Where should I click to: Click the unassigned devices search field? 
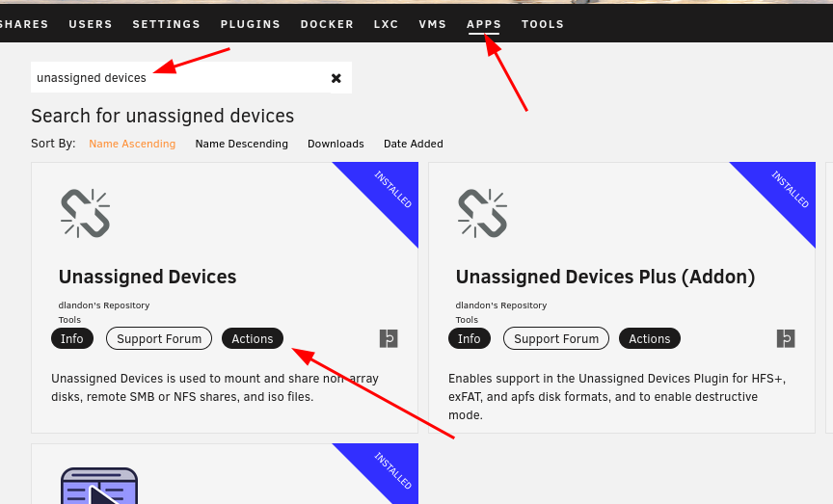tap(179, 77)
